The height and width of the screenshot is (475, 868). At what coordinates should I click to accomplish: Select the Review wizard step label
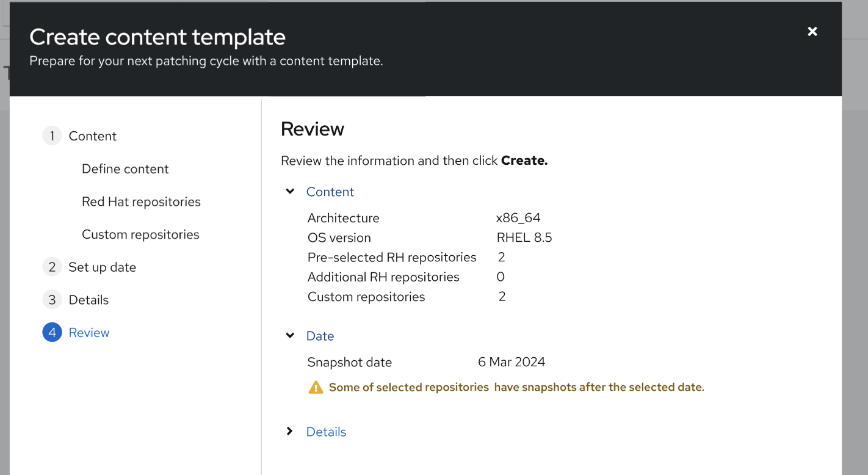(x=89, y=333)
